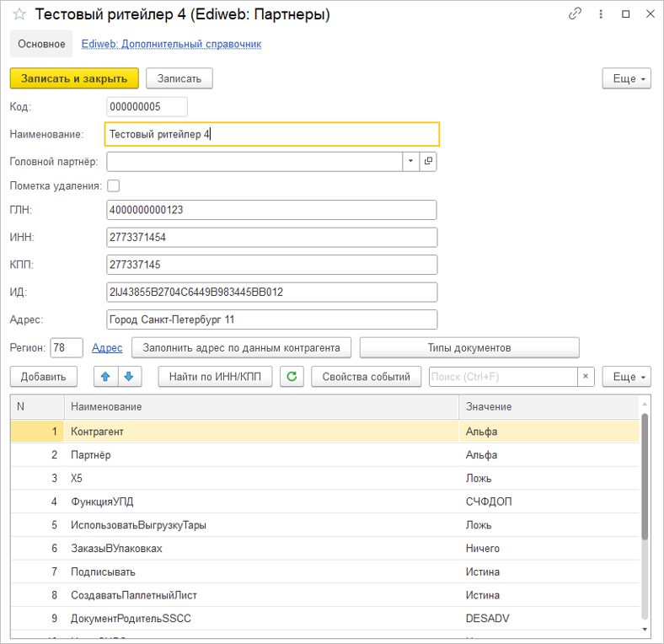Expand the Головной партнёр dropdown list
The height and width of the screenshot is (644, 664).
click(x=410, y=161)
